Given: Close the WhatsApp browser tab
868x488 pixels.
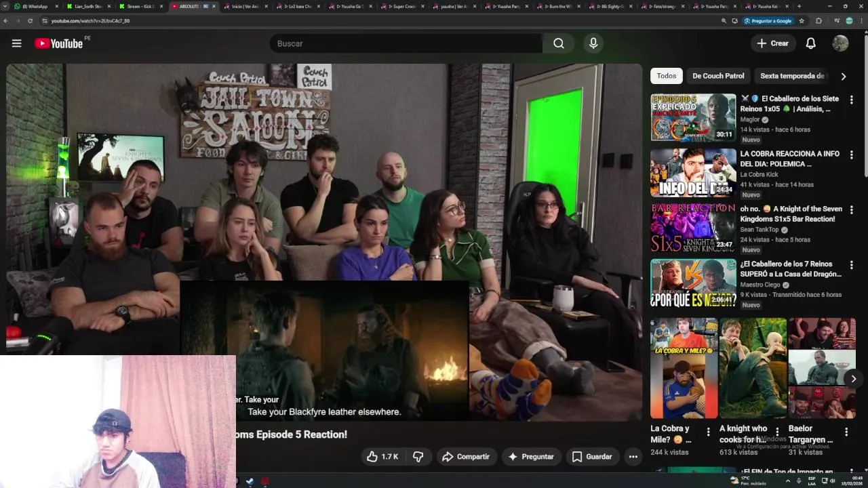Looking at the screenshot, I should pos(56,6).
